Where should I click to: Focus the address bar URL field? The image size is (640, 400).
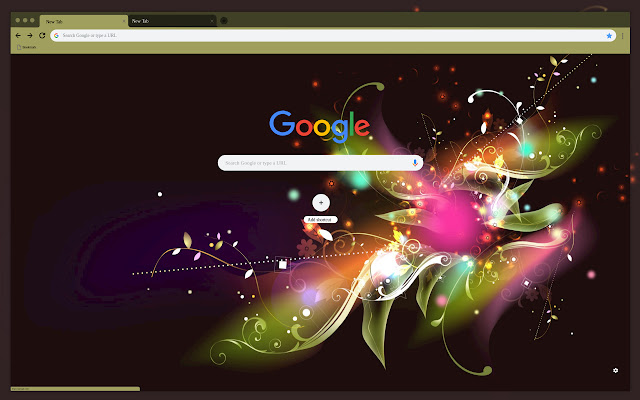[333, 36]
